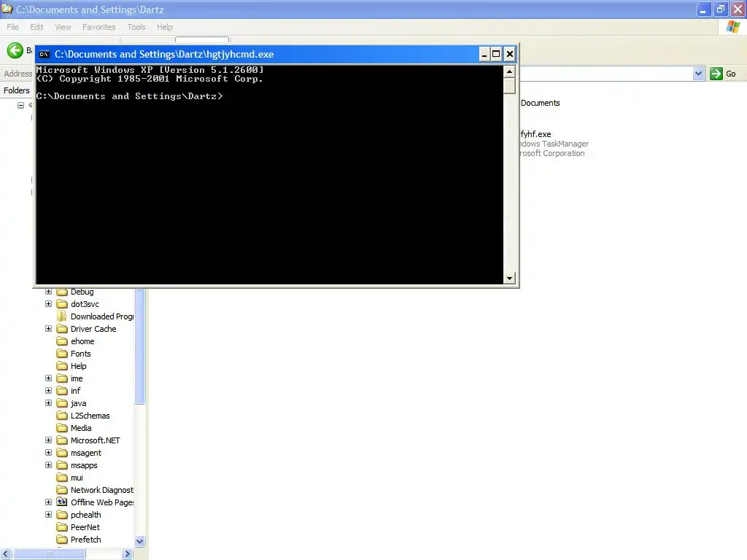747x560 pixels.
Task: Maximize the hgtjyhcmd.exe console window
Action: [x=496, y=54]
